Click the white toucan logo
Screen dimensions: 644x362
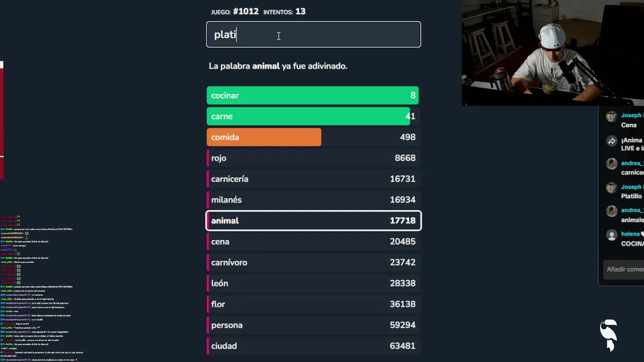[x=609, y=335]
